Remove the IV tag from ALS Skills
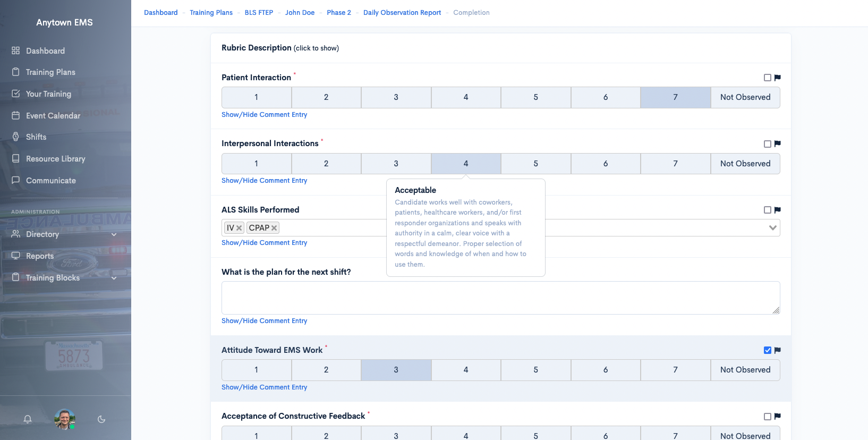868x440 pixels. [239, 228]
